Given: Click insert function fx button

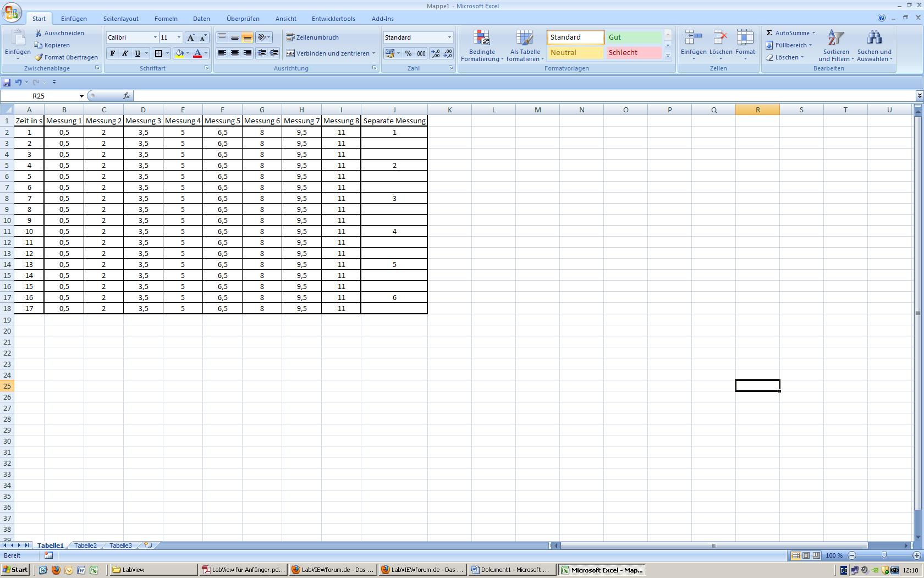Looking at the screenshot, I should pos(126,96).
